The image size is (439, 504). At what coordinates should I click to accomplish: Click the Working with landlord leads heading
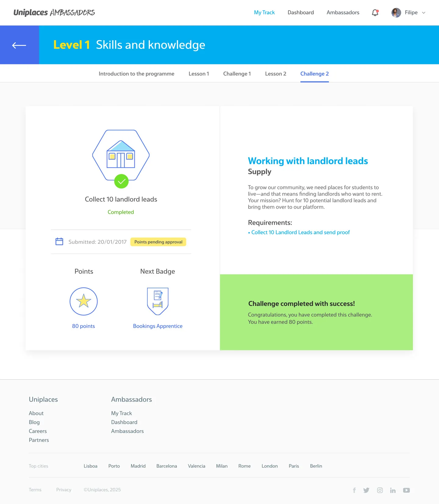tap(308, 161)
